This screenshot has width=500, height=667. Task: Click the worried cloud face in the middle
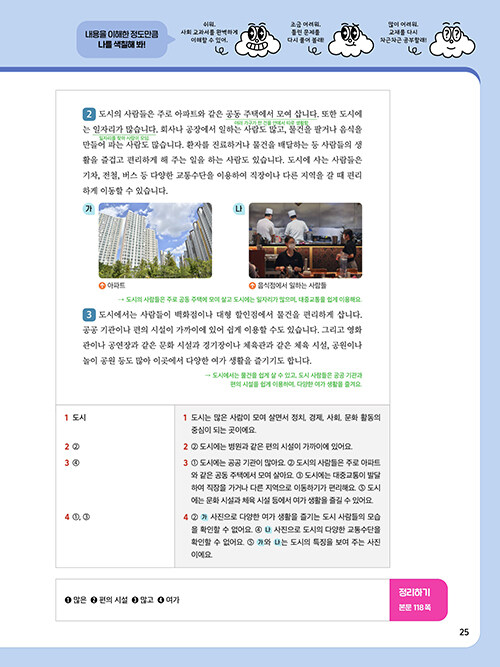(x=351, y=40)
